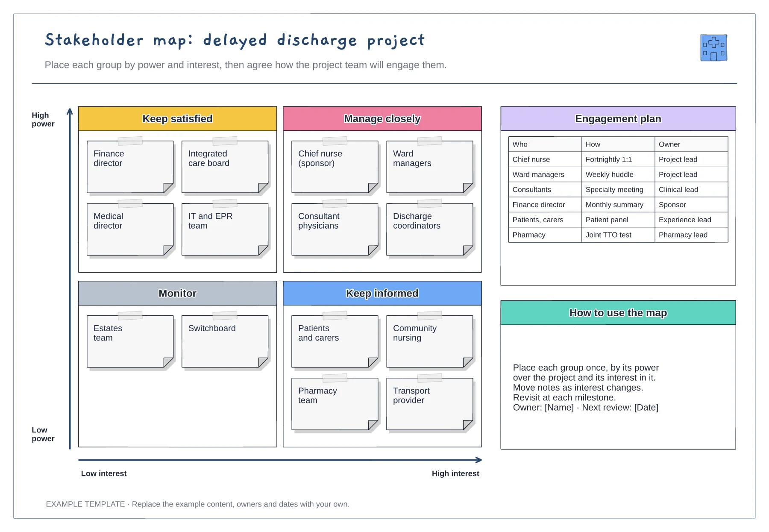This screenshot has height=532, width=769.
Task: Select the Discharge coordinators note
Action: pyautogui.click(x=429, y=229)
